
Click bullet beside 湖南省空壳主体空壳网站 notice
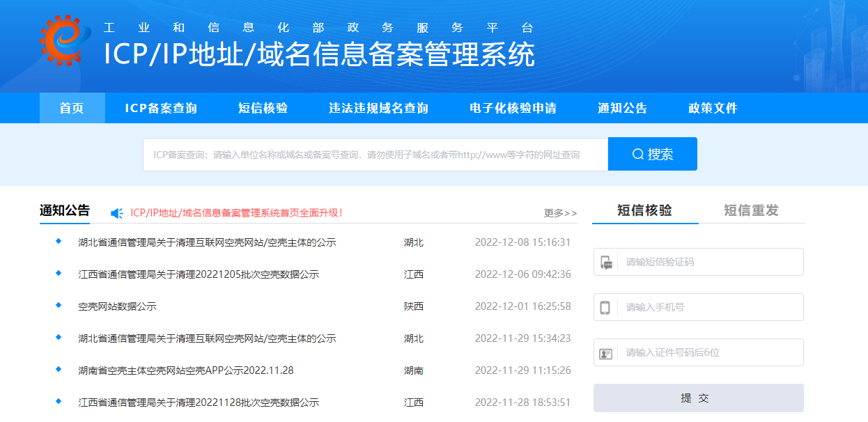pos(59,370)
